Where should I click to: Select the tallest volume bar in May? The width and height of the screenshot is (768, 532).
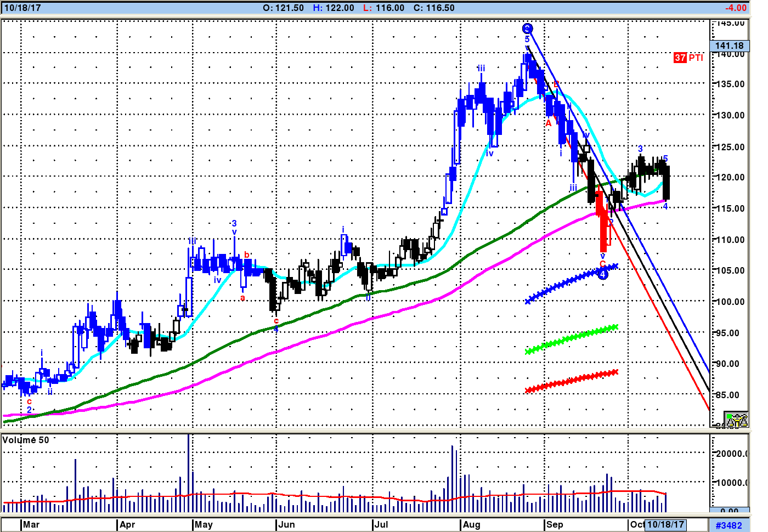pyautogui.click(x=189, y=472)
